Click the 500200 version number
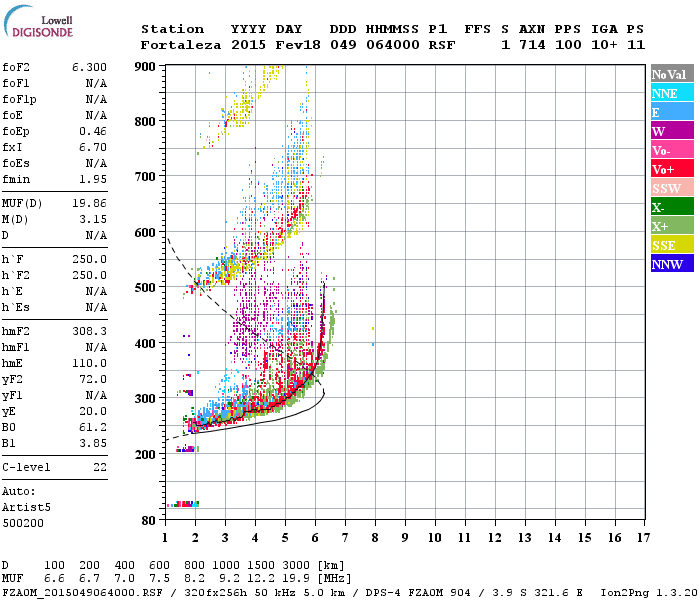Viewport: 700px width, 600px height. pyautogui.click(x=23, y=523)
